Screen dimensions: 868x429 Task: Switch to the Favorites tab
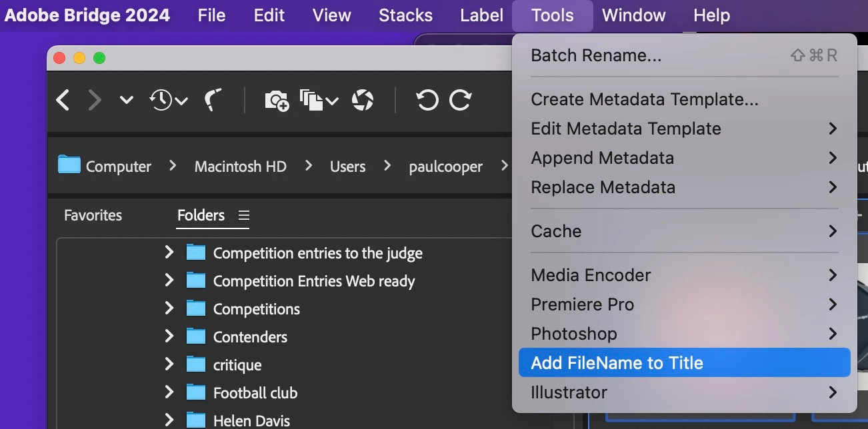pyautogui.click(x=93, y=215)
